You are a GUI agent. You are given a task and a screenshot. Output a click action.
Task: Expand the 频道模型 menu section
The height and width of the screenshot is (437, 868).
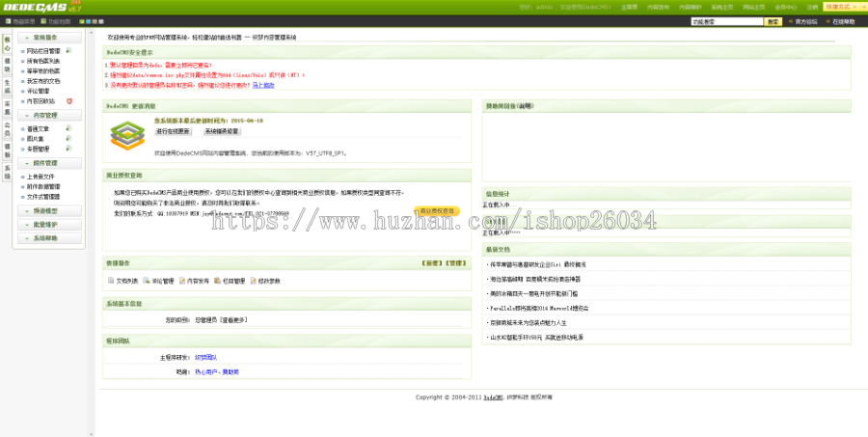[49, 211]
